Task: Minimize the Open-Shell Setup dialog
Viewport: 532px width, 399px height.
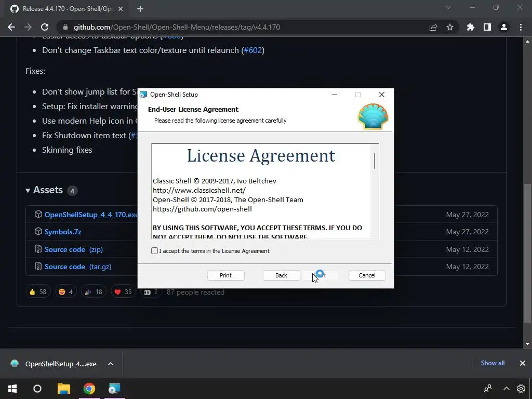Action: [x=335, y=95]
